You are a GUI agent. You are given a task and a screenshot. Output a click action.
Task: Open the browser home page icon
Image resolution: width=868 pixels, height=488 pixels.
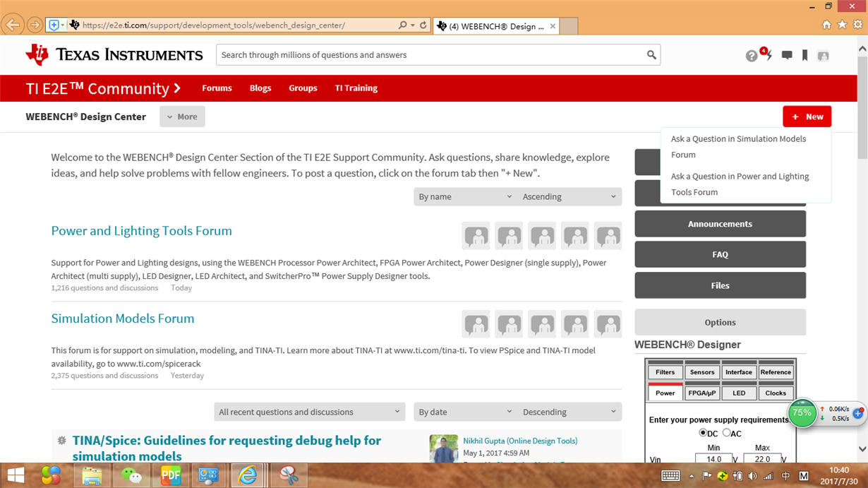tap(826, 25)
